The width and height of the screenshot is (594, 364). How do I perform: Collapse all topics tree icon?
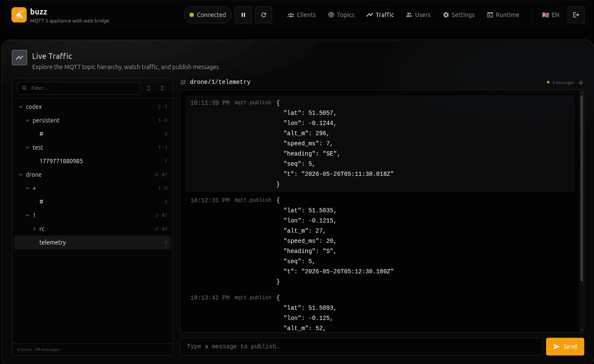click(x=162, y=88)
